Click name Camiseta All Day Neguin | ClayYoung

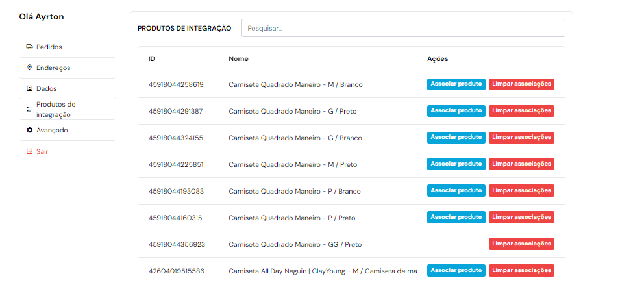click(323, 271)
